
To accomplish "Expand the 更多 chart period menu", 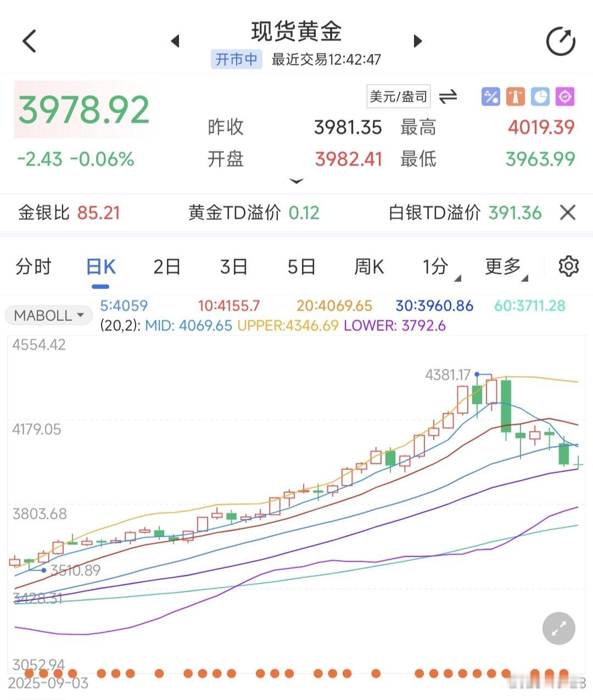I will (x=502, y=266).
